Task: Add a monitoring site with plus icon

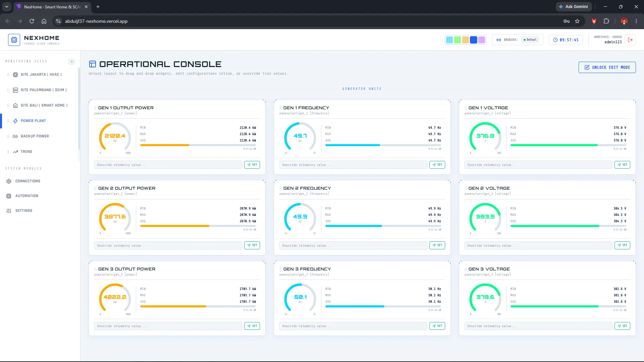Action: click(x=72, y=61)
